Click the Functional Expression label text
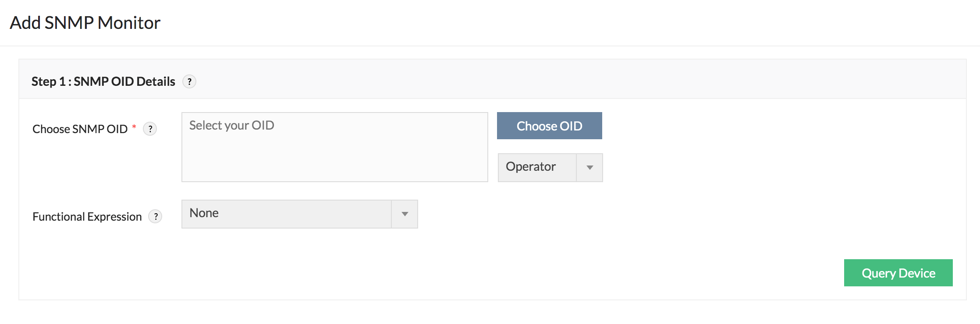Viewport: 980px width, 324px height. (x=87, y=217)
